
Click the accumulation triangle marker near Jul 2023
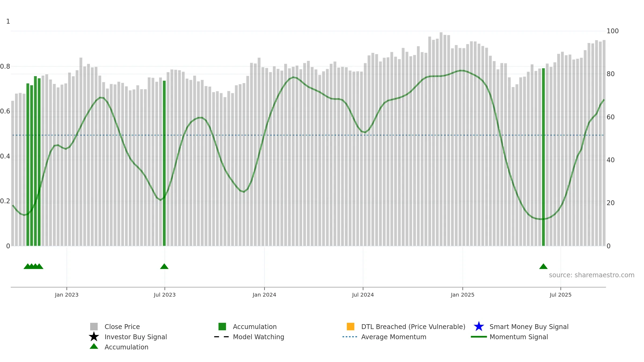[x=164, y=266]
